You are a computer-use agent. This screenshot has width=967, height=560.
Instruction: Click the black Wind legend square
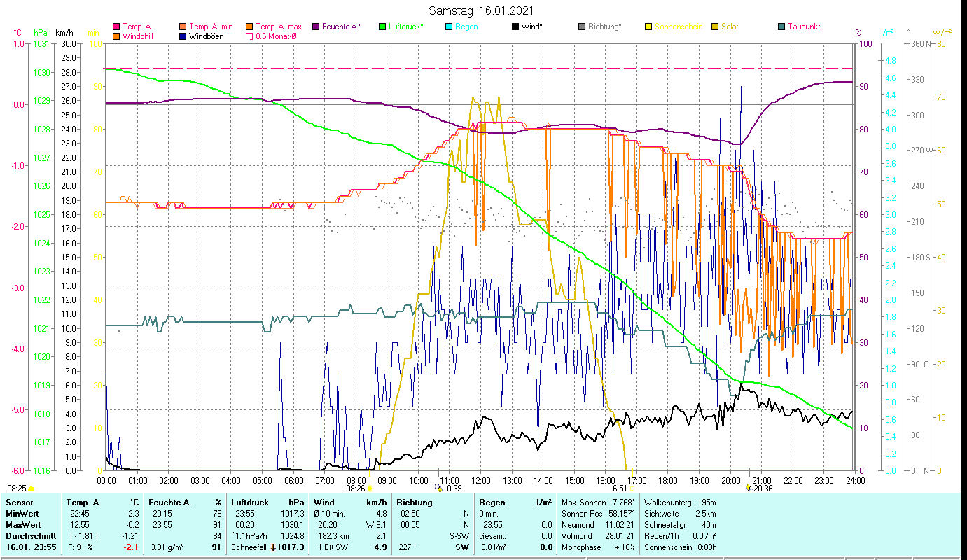pyautogui.click(x=515, y=27)
